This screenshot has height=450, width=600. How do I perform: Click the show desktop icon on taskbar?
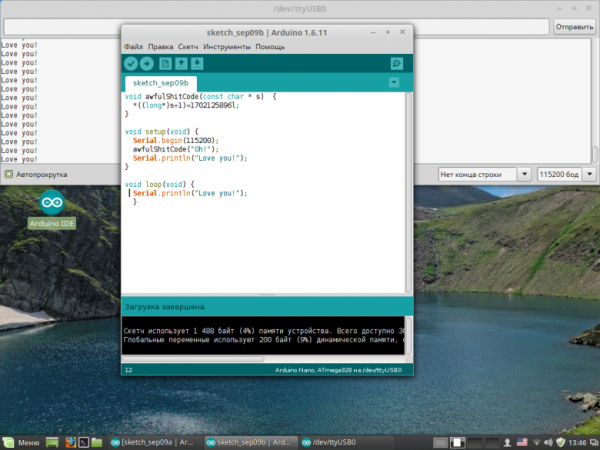[x=52, y=443]
